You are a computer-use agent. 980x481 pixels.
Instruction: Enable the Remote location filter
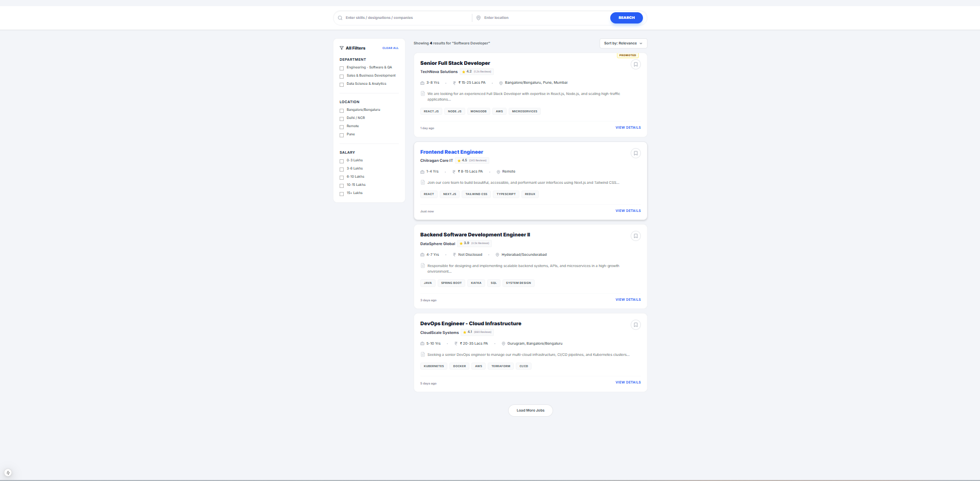(x=342, y=127)
